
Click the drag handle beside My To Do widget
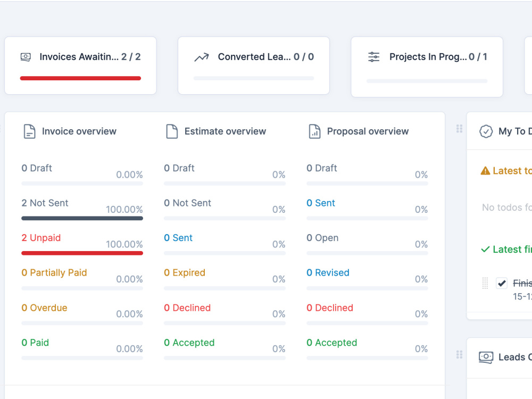coord(460,129)
